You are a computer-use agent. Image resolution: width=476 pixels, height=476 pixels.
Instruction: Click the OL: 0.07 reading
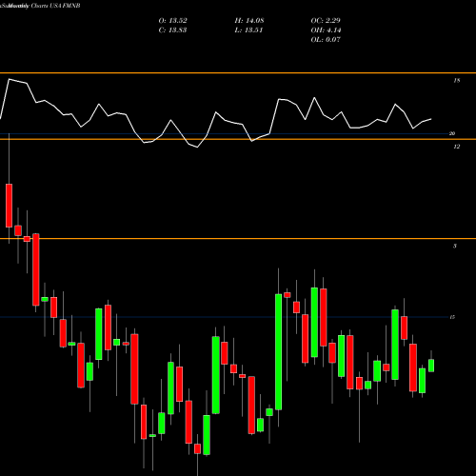[326, 40]
